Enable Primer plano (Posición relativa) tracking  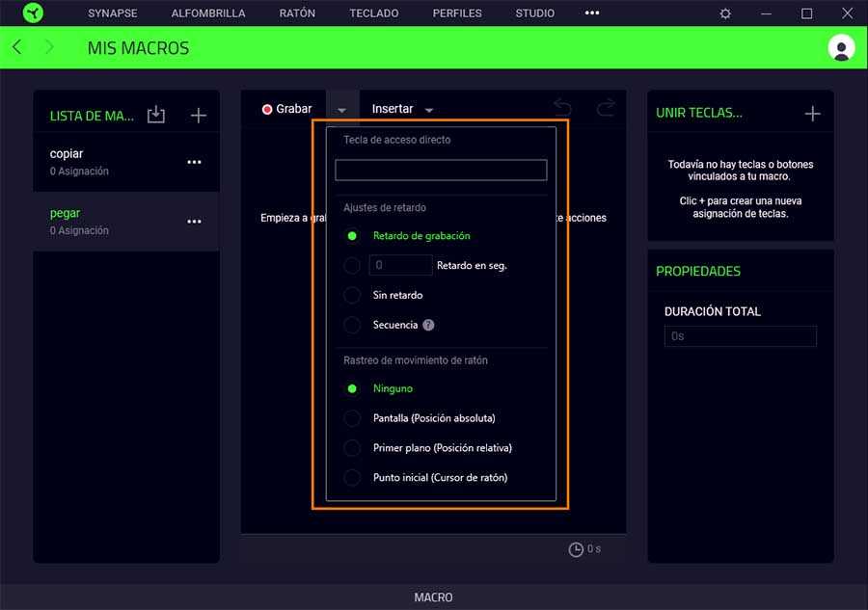click(x=353, y=448)
